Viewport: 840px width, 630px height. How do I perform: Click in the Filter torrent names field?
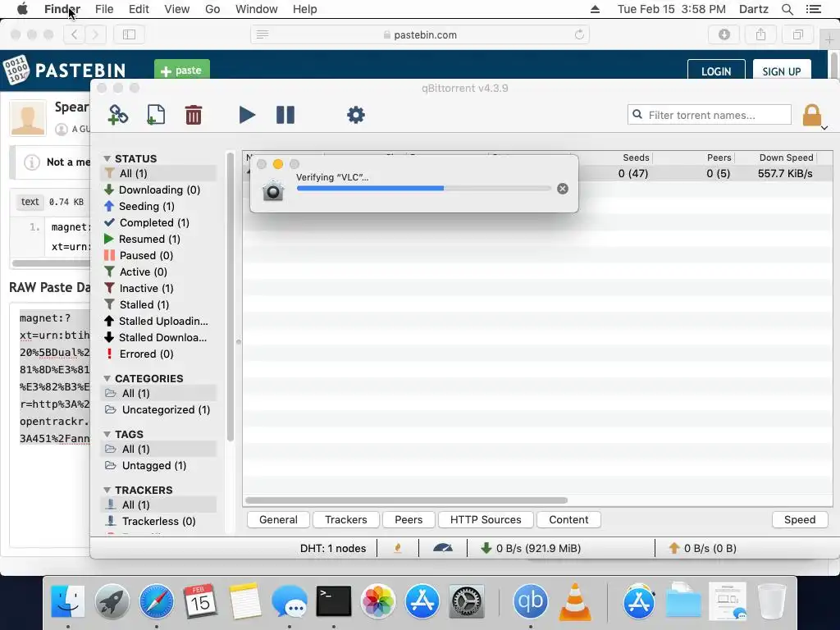point(710,115)
